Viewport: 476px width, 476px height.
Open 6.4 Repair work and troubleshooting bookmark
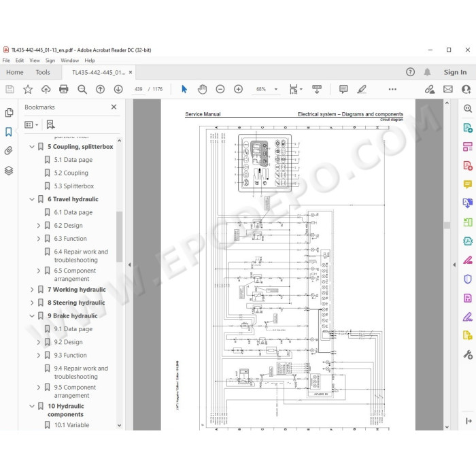coord(81,256)
